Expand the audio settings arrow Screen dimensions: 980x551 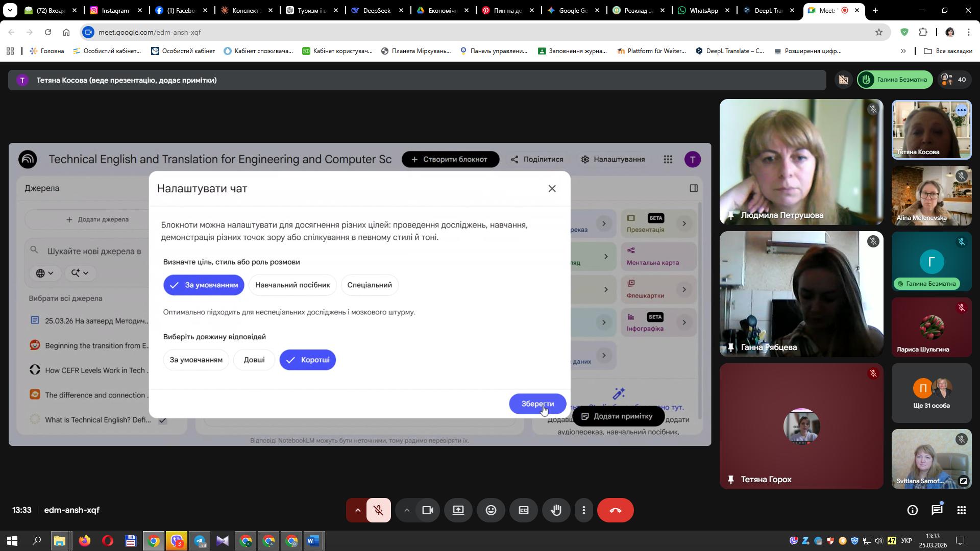tap(357, 510)
